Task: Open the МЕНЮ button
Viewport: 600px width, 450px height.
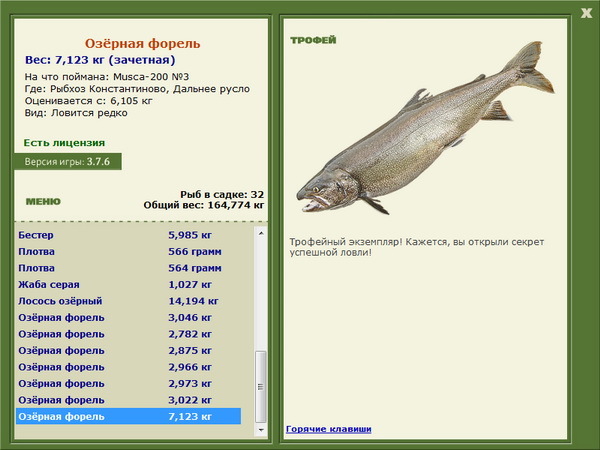Action: (x=43, y=202)
